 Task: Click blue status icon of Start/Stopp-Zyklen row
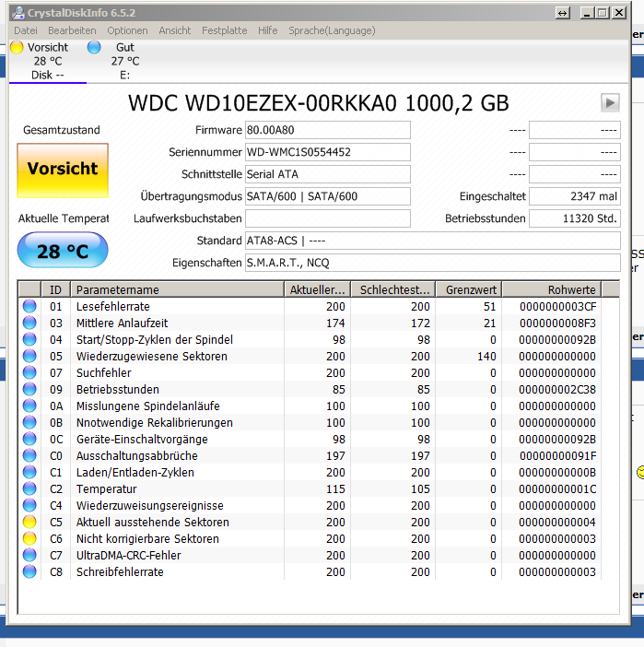[x=29, y=339]
